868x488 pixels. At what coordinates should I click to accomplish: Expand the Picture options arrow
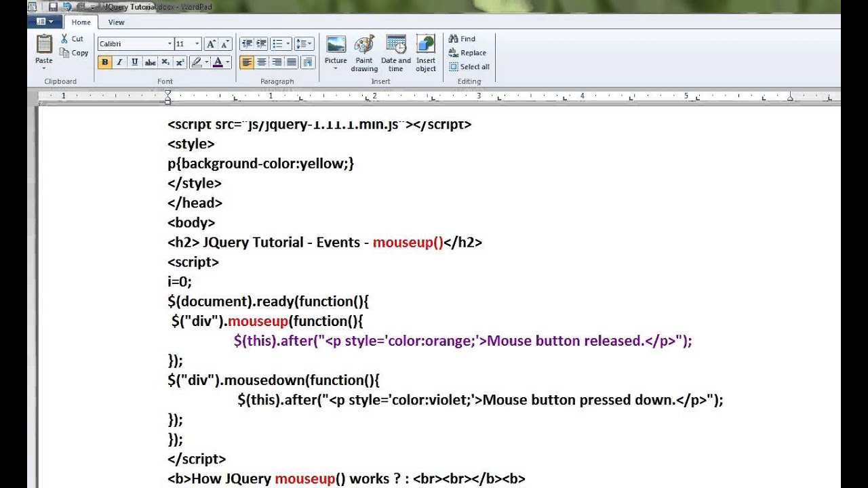click(336, 68)
